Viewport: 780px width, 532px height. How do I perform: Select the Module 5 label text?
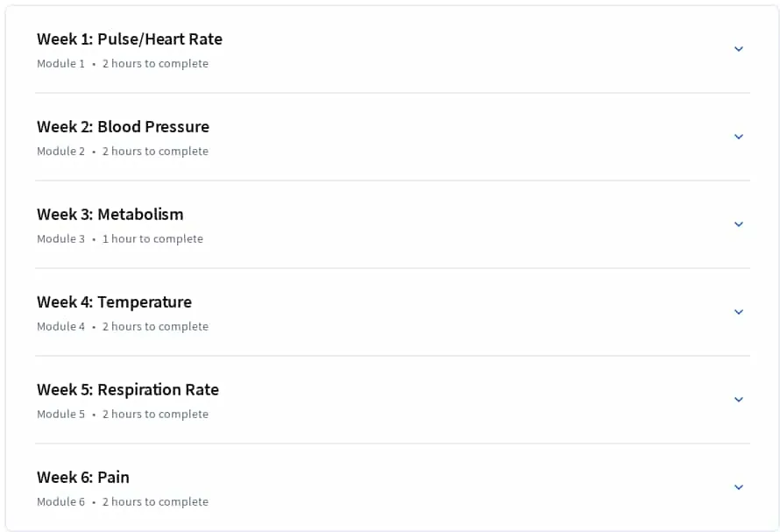60,414
